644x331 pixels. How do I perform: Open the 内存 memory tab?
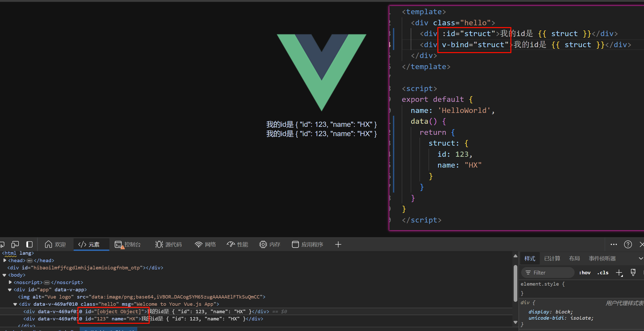[x=270, y=244]
